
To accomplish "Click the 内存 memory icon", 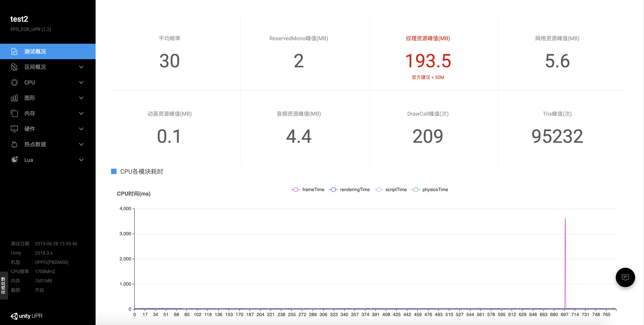I will 14,114.
